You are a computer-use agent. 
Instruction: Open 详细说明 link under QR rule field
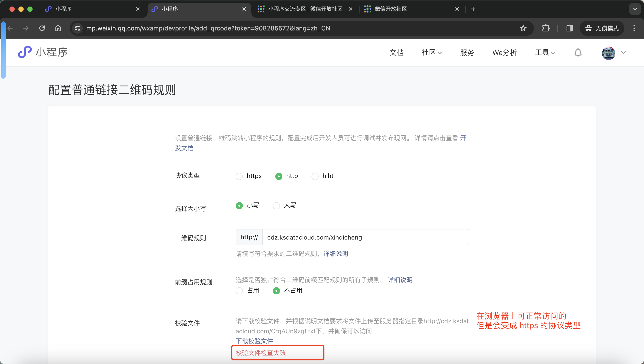335,254
